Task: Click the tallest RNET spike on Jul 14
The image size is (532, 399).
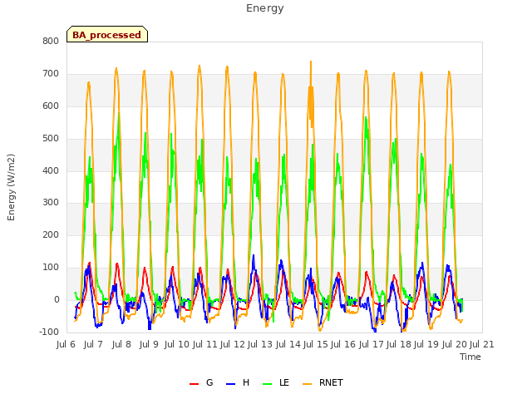Action: pyautogui.click(x=311, y=62)
